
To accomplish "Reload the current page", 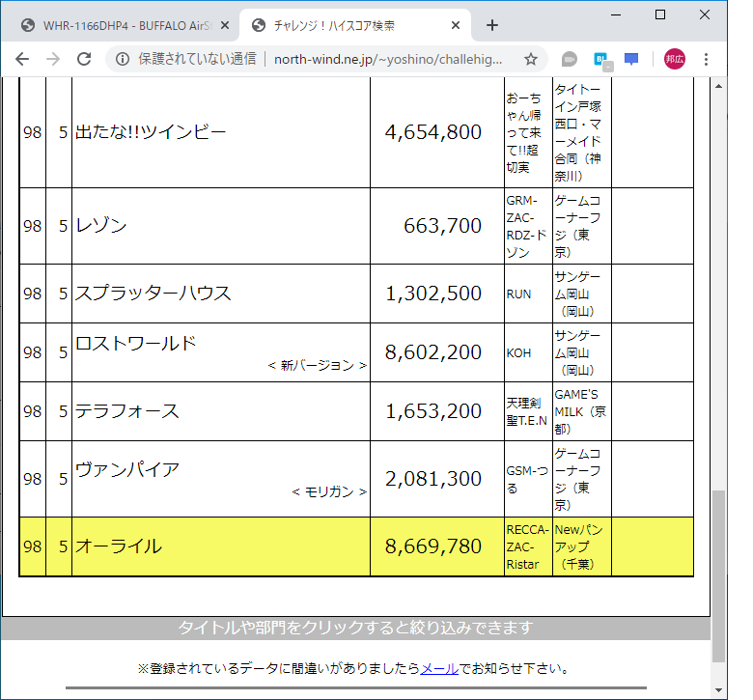I will pyautogui.click(x=85, y=59).
